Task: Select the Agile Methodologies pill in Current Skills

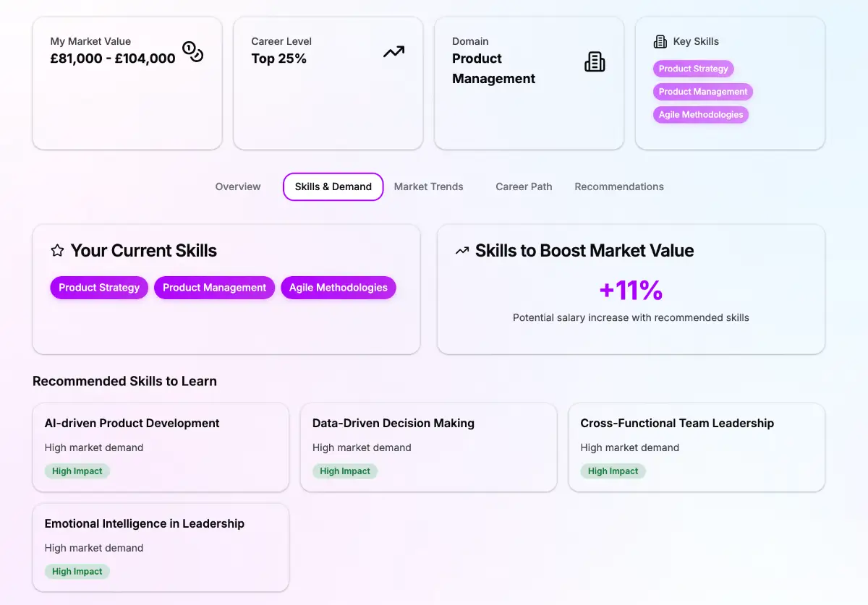Action: [x=338, y=288]
